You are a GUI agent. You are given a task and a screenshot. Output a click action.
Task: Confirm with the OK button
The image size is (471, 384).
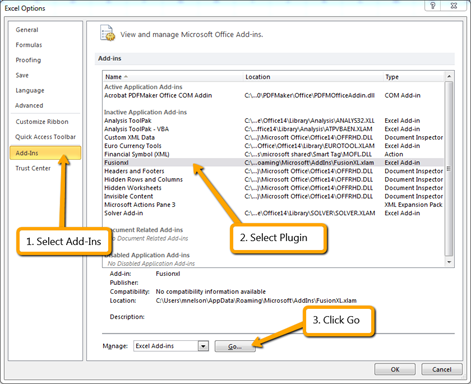pyautogui.click(x=395, y=369)
